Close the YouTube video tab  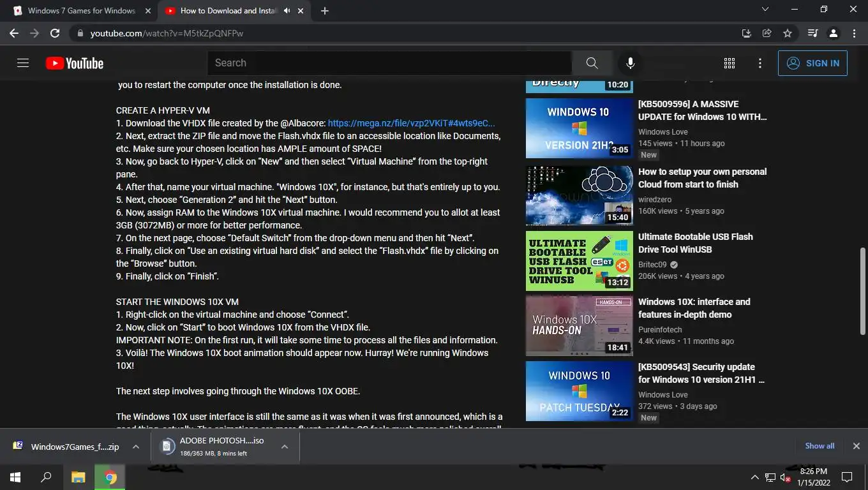point(301,11)
